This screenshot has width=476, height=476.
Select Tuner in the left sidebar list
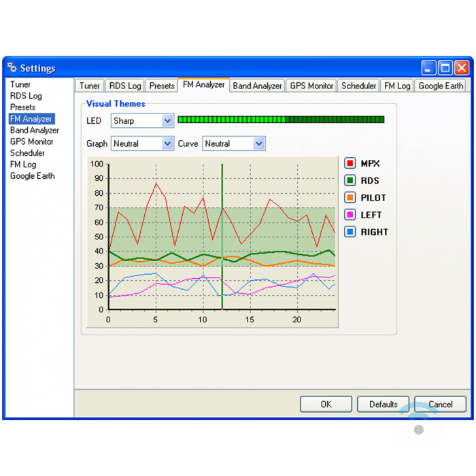click(x=20, y=84)
